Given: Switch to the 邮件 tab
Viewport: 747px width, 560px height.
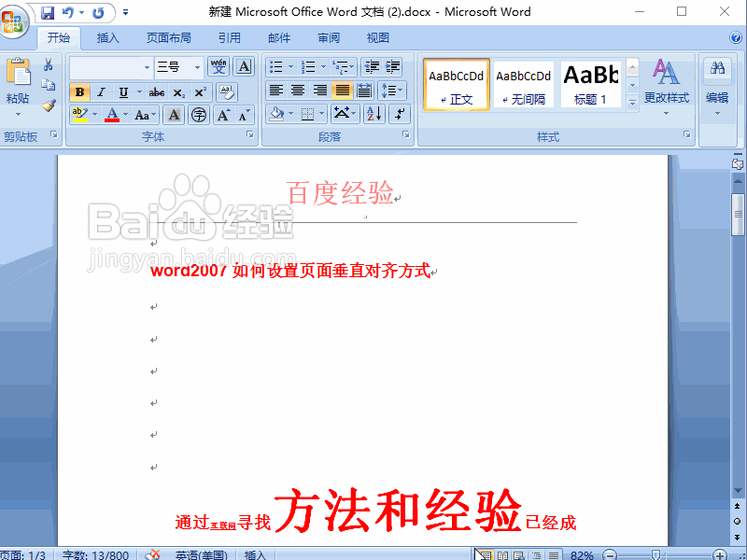Looking at the screenshot, I should click(x=279, y=37).
